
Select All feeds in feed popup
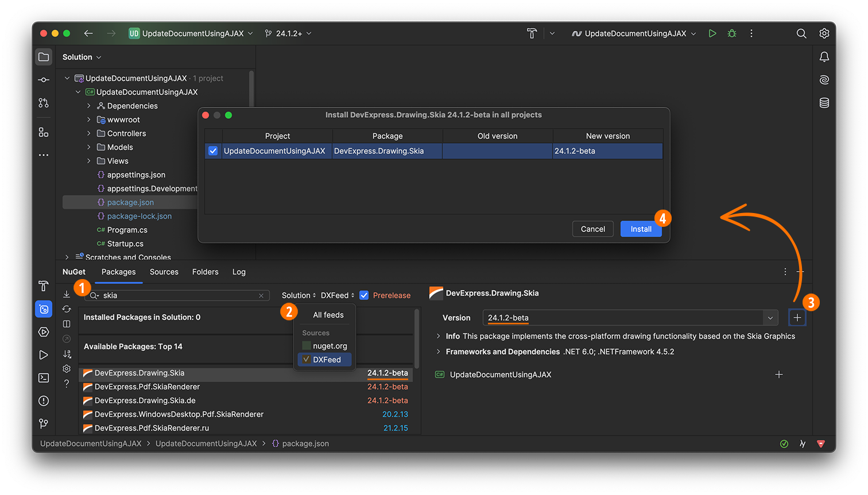(328, 315)
